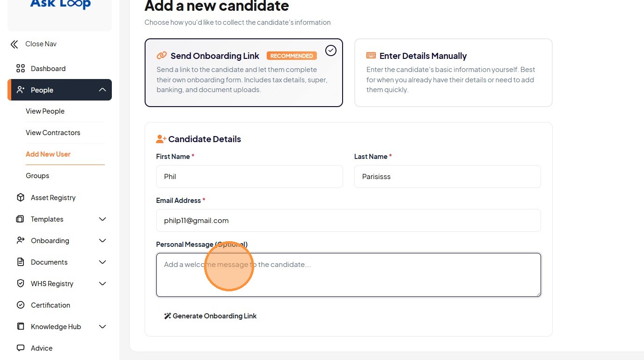Click the Email Address input field
The width and height of the screenshot is (644, 360).
348,221
